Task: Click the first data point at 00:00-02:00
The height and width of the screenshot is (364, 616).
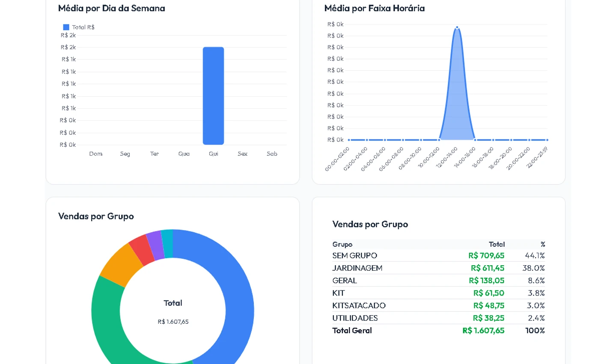Action: pyautogui.click(x=349, y=140)
